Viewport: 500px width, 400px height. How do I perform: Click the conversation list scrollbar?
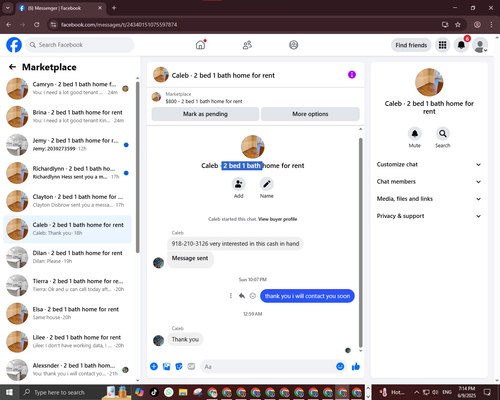tap(137, 167)
